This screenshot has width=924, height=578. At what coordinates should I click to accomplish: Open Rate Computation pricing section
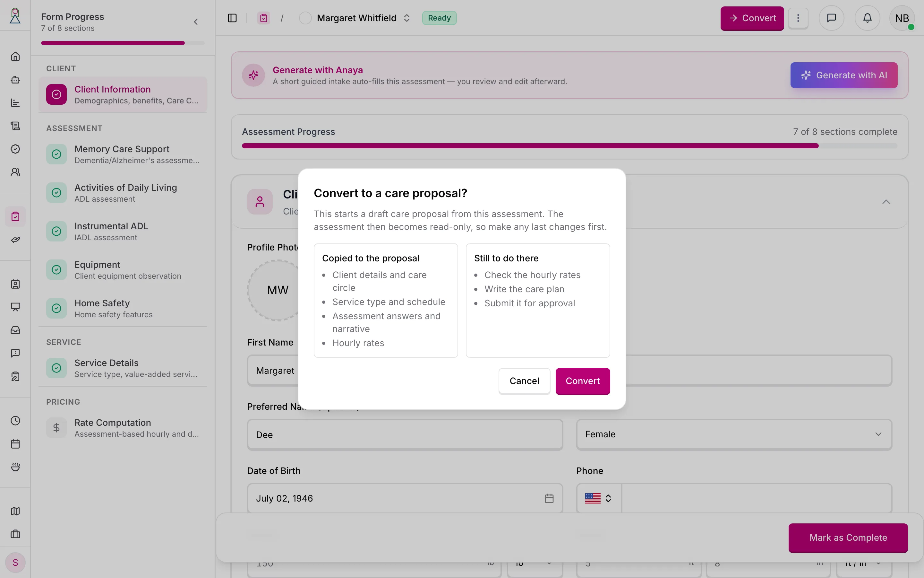(123, 428)
